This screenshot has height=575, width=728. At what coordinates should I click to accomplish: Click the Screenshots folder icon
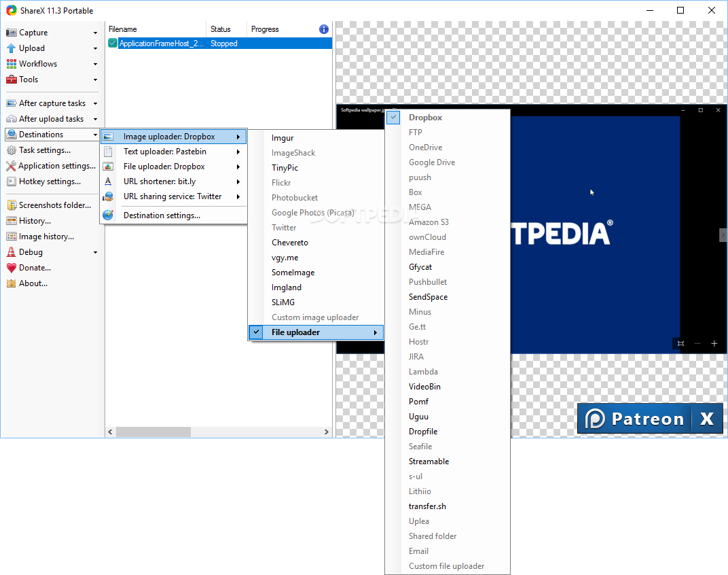coord(11,205)
